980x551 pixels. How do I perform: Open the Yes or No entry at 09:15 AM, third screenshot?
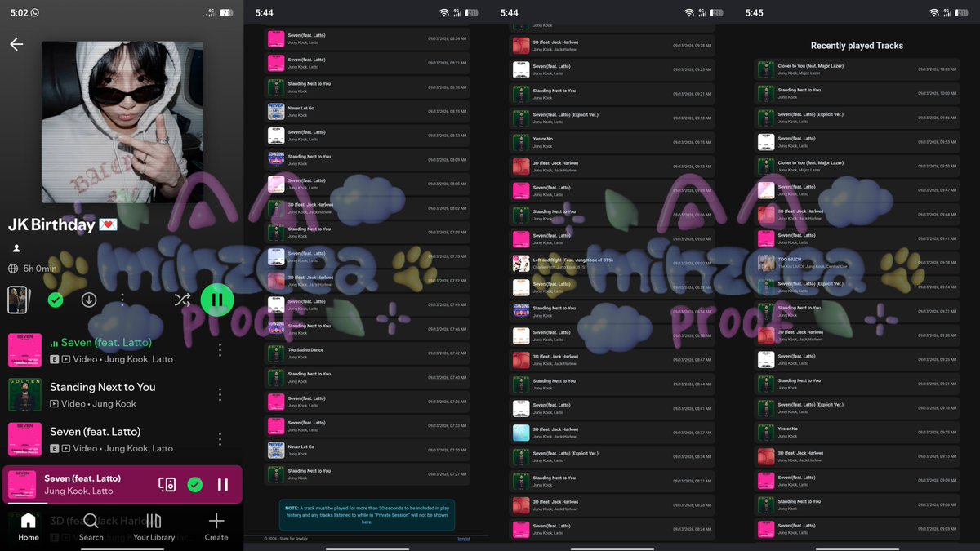612,142
